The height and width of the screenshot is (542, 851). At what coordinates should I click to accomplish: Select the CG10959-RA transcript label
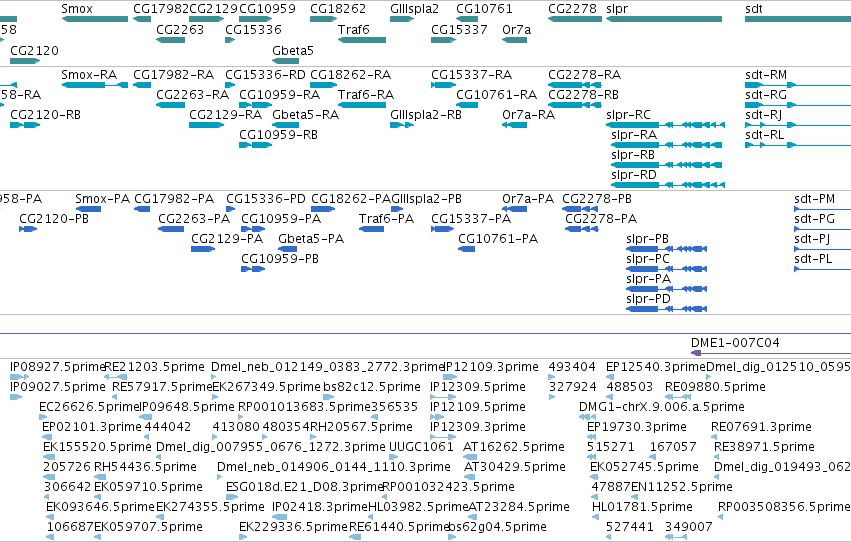(x=280, y=94)
